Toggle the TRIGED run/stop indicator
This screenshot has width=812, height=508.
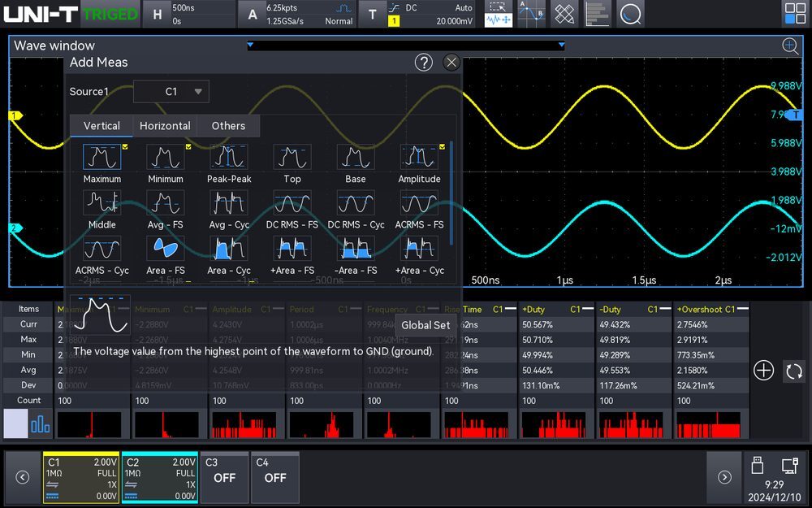(x=110, y=14)
